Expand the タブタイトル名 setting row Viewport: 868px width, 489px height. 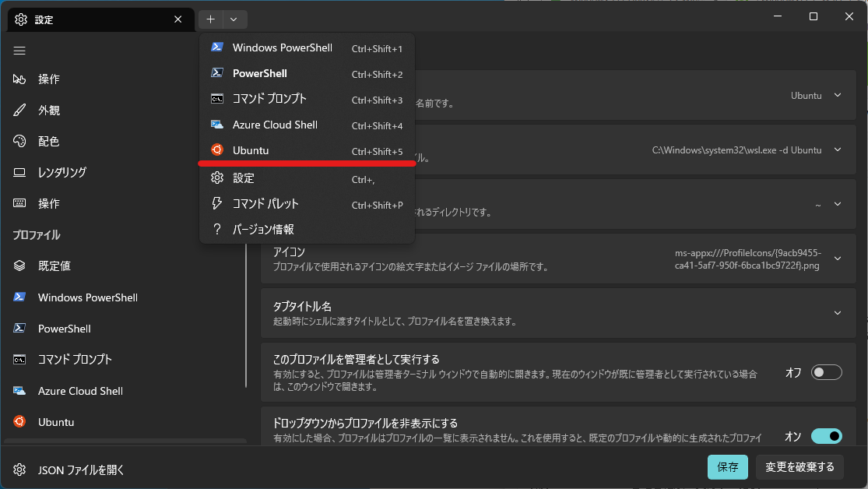pos(558,313)
